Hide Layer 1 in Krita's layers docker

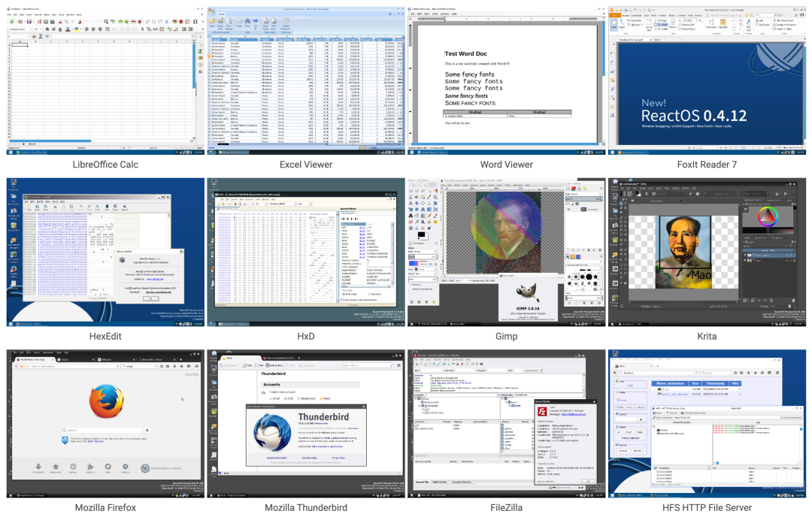[x=745, y=261]
